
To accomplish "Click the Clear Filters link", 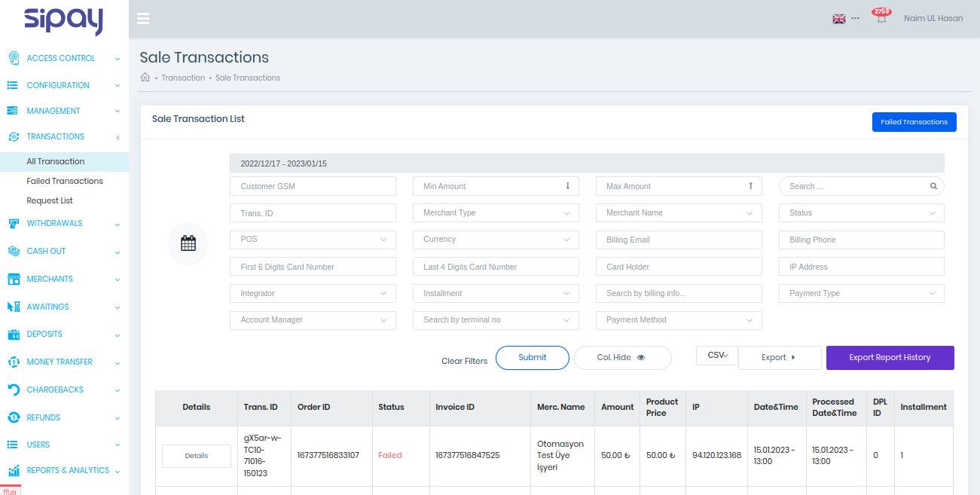I will [x=464, y=361].
